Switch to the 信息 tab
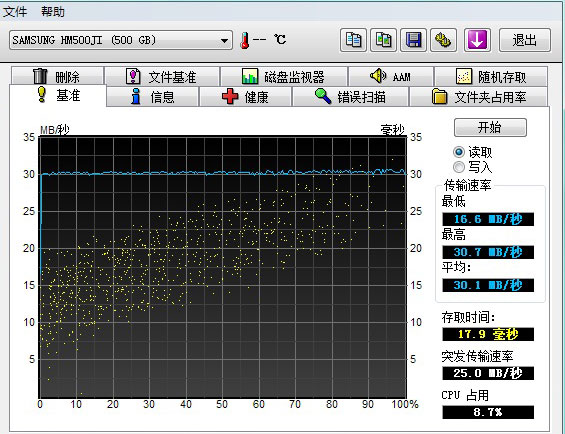565x434 pixels. pyautogui.click(x=152, y=97)
